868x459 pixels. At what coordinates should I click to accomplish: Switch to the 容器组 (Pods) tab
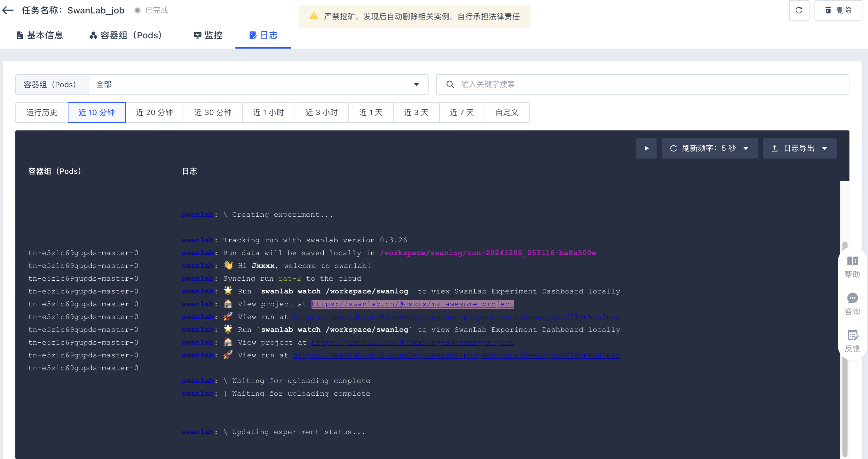coord(125,35)
